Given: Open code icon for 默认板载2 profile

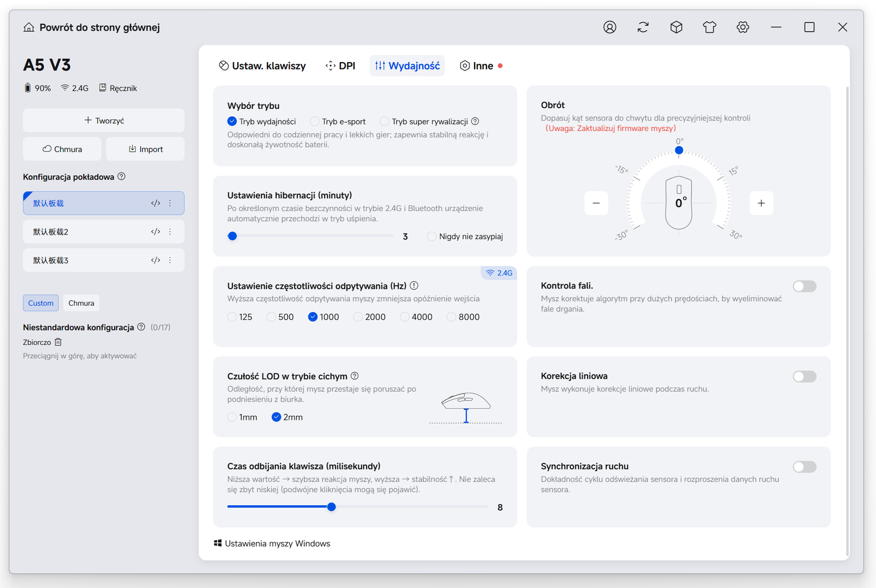Looking at the screenshot, I should tap(155, 232).
